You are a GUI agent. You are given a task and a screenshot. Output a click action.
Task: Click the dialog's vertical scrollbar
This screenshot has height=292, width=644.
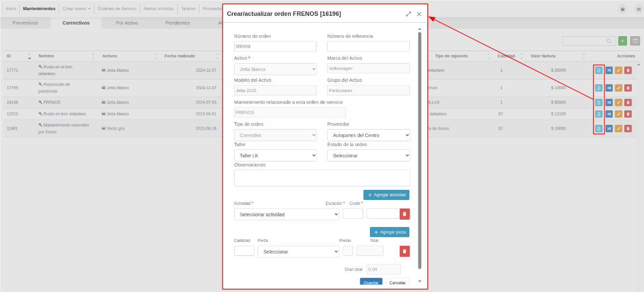[x=420, y=150]
